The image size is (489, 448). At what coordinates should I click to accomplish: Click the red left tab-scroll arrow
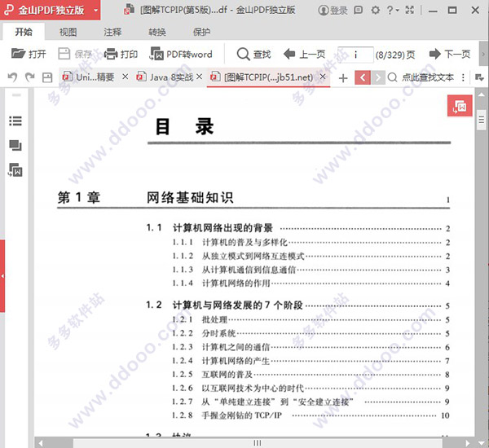(x=363, y=77)
